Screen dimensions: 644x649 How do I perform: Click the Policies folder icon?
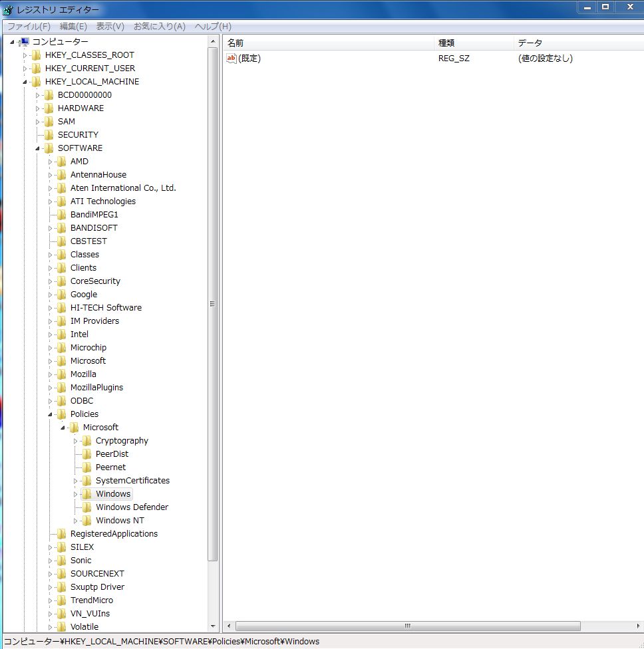pyautogui.click(x=62, y=414)
